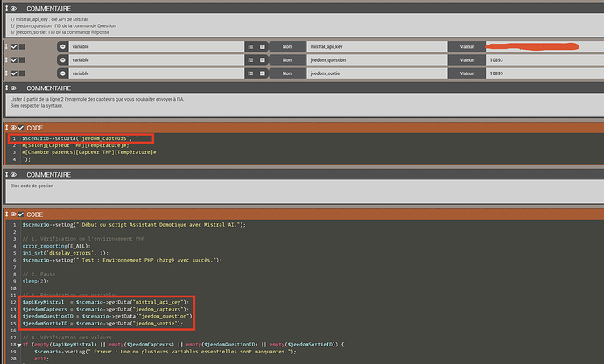Click code line 'sleep(2);'
604x364 pixels.
(x=35, y=281)
